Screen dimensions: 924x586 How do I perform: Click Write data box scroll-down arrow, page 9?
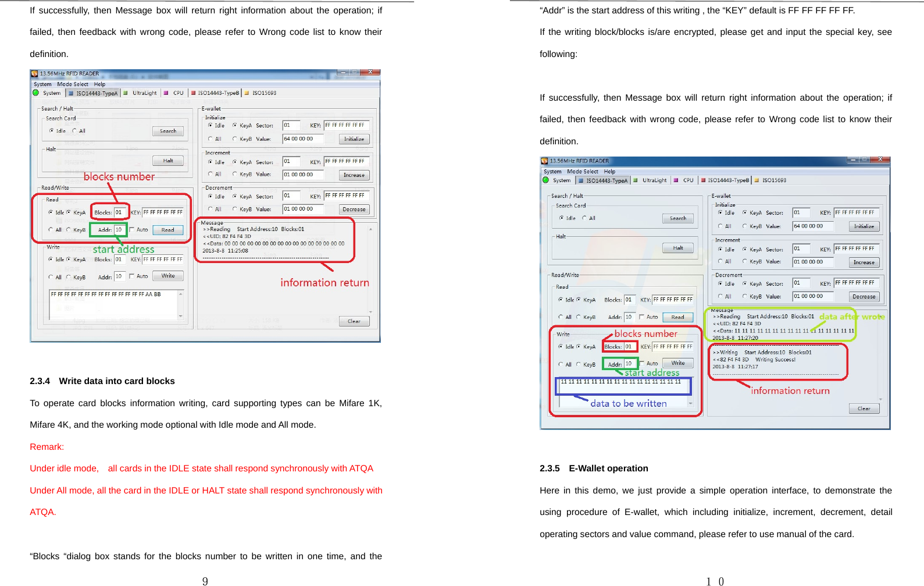pyautogui.click(x=181, y=316)
